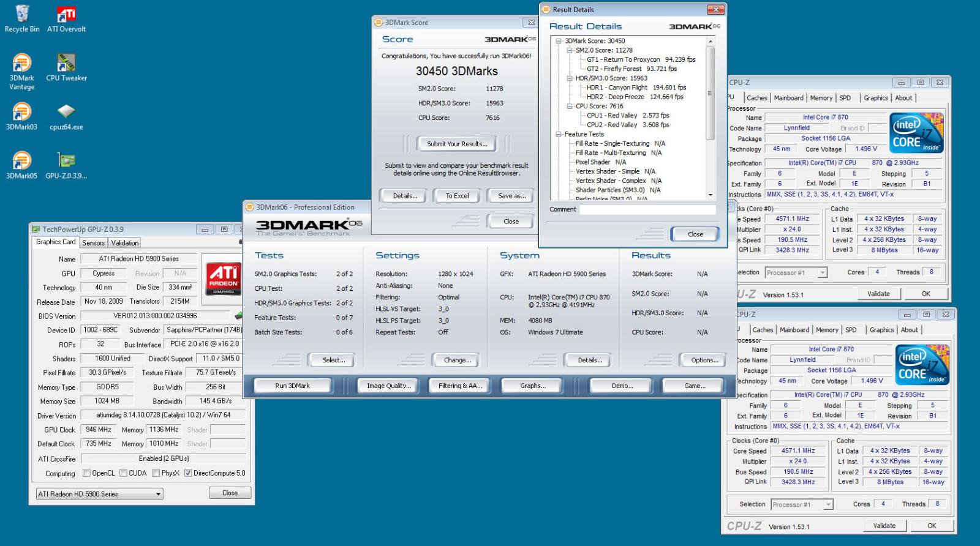Open Processor #1 selection in upper CPU-Z

click(x=796, y=273)
